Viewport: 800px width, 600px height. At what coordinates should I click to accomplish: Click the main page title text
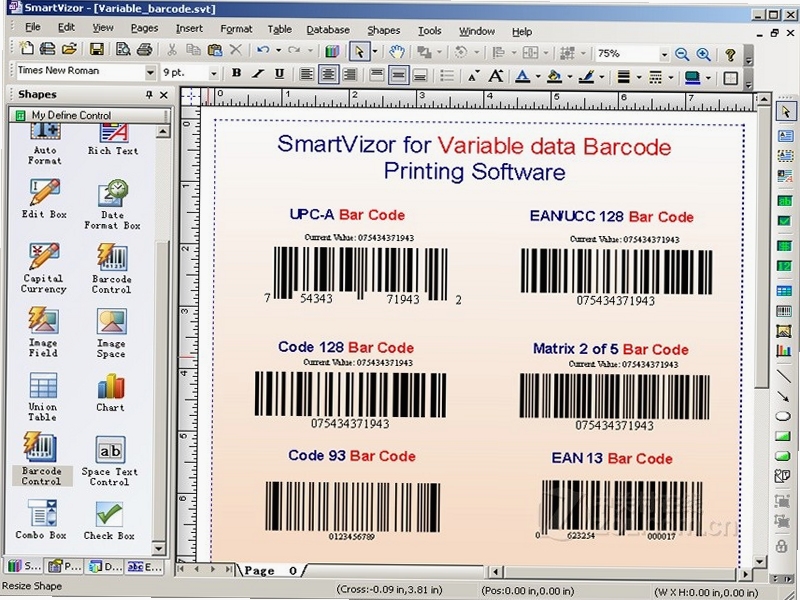[x=474, y=158]
